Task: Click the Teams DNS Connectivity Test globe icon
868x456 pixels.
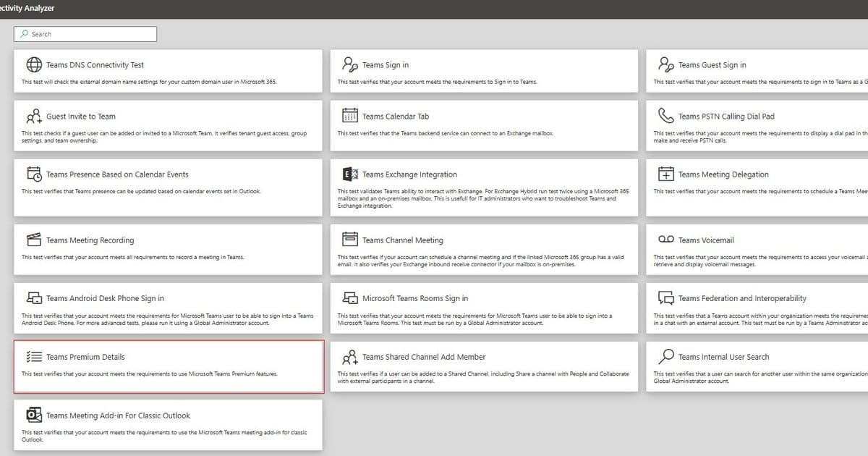Action: coord(34,64)
